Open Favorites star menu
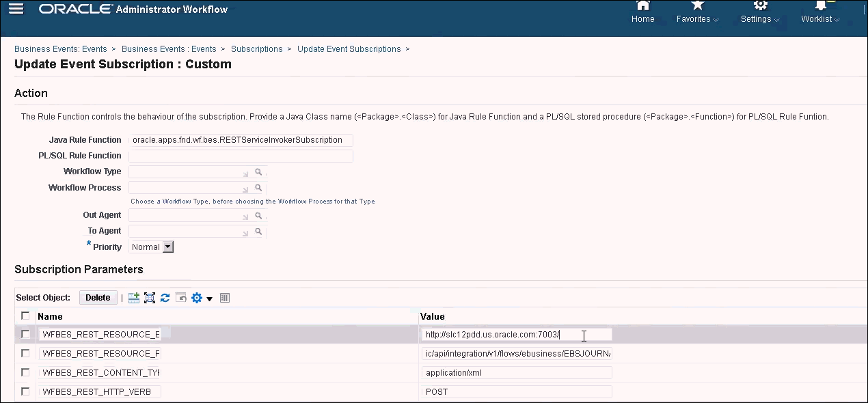This screenshot has width=868, height=403. [x=697, y=5]
